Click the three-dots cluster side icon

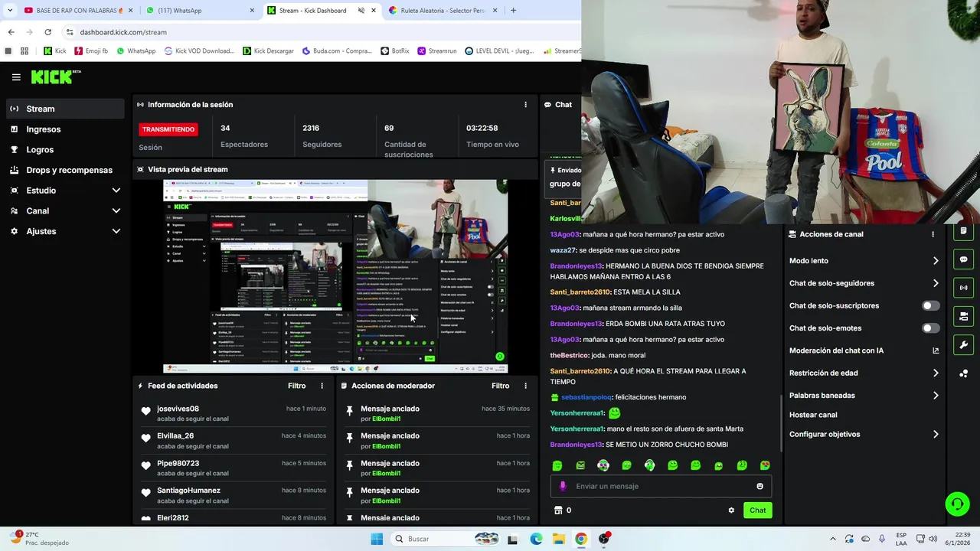pos(963,373)
